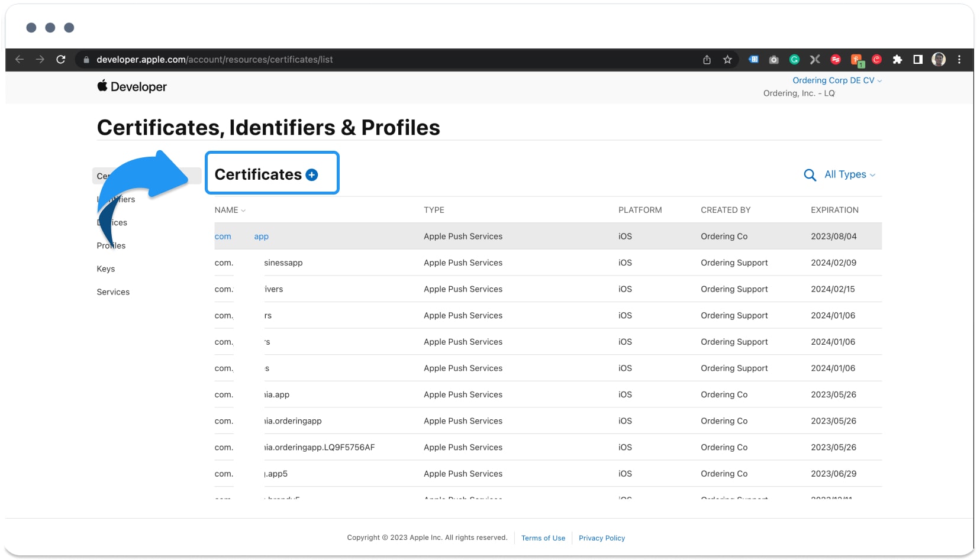
Task: Click the Grammarly extension icon
Action: [794, 60]
